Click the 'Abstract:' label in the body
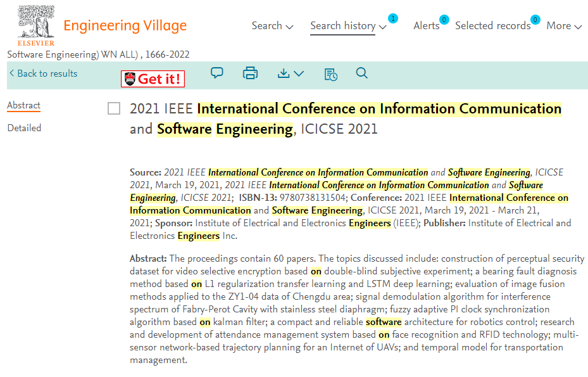 pos(148,259)
